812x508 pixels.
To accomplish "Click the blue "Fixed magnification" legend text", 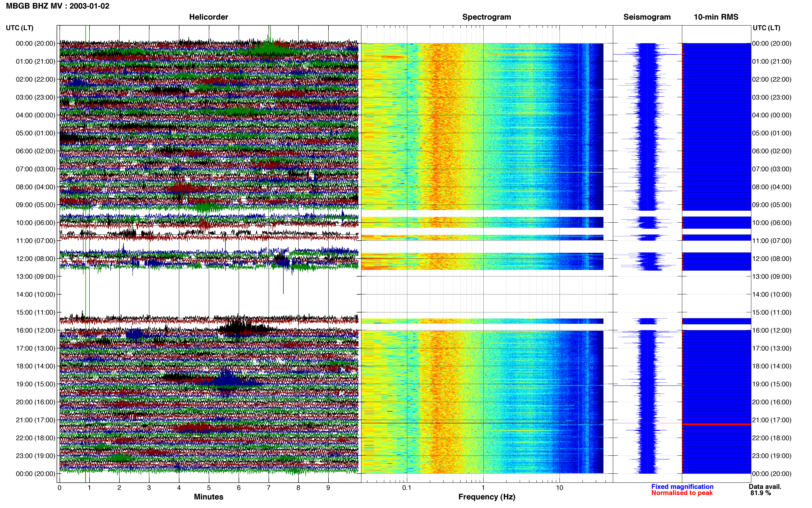I will [x=682, y=486].
